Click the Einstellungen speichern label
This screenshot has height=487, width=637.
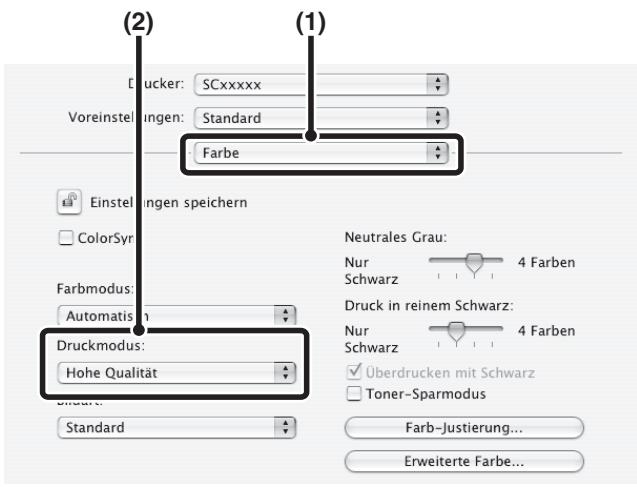[169, 203]
